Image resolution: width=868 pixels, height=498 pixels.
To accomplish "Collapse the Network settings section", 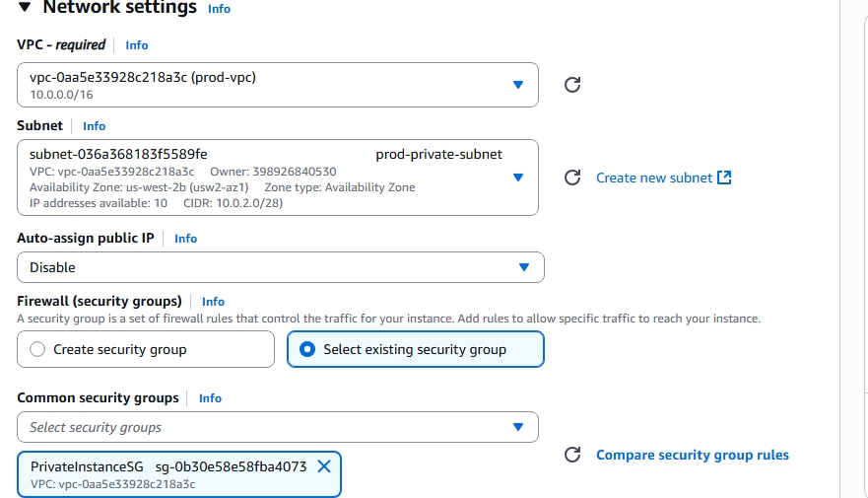I will (x=25, y=8).
